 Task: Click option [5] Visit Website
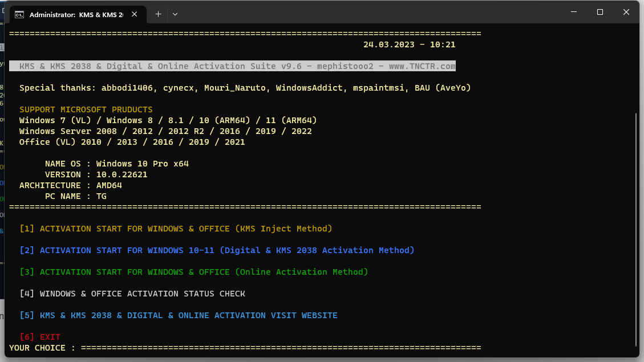[178, 316]
